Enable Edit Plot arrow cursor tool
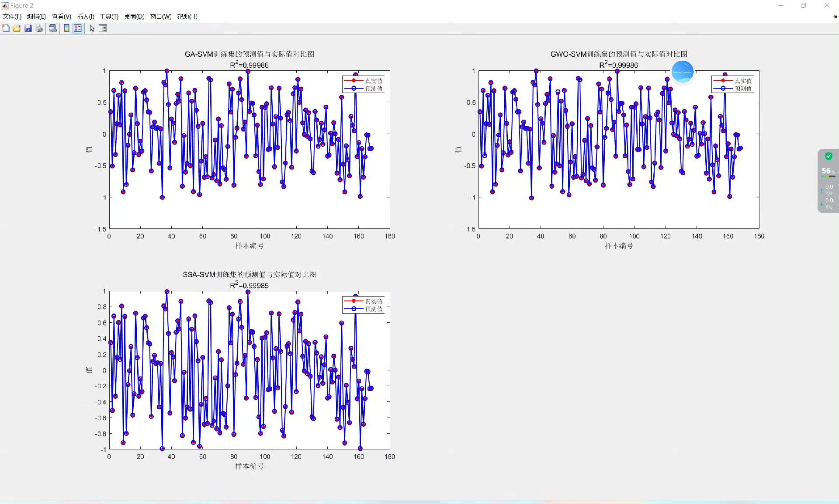839x504 pixels. 92,28
